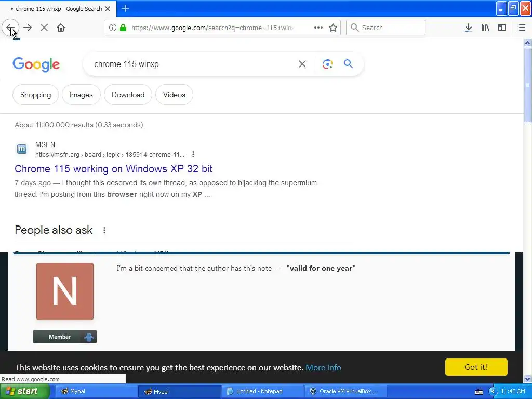Open the Windows start menu
This screenshot has height=399, width=532.
24,392
